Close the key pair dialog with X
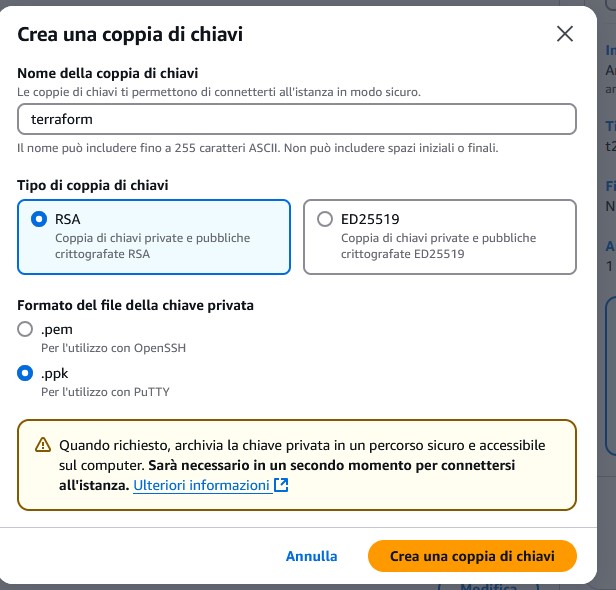Screen dimensions: 616x590 coord(565,34)
